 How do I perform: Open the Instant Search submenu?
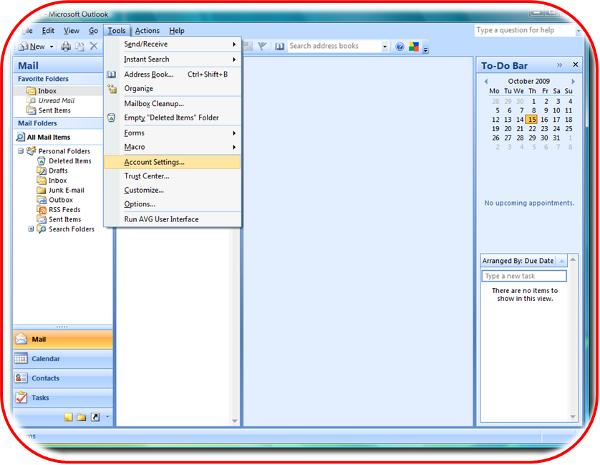[173, 59]
